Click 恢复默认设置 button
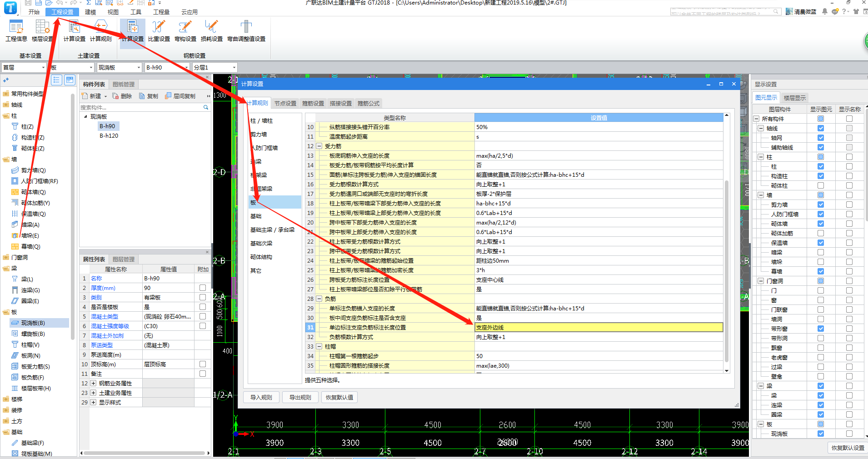The height and width of the screenshot is (459, 868). [848, 448]
